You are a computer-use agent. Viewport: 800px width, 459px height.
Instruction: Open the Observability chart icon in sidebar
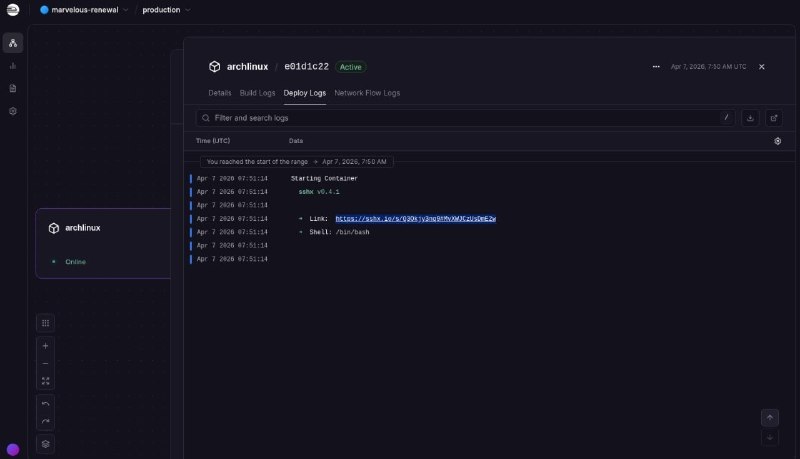[x=13, y=66]
